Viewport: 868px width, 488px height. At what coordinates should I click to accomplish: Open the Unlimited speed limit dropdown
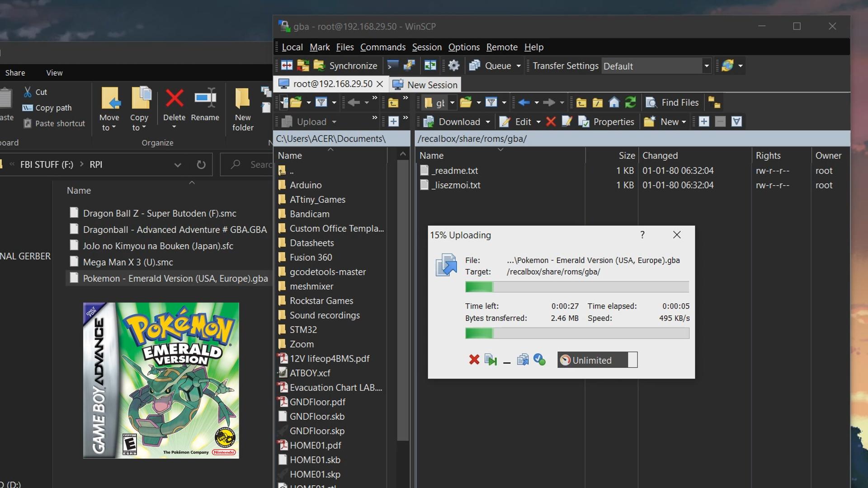tap(597, 360)
